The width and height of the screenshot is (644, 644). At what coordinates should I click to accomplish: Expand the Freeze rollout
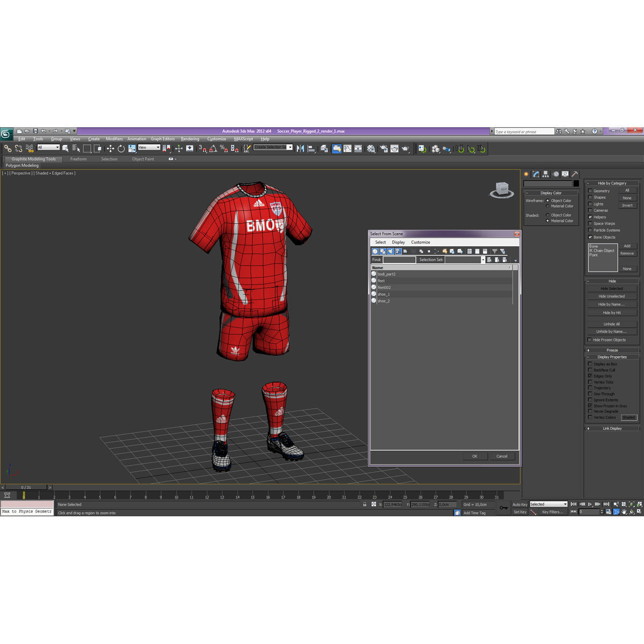tap(612, 350)
